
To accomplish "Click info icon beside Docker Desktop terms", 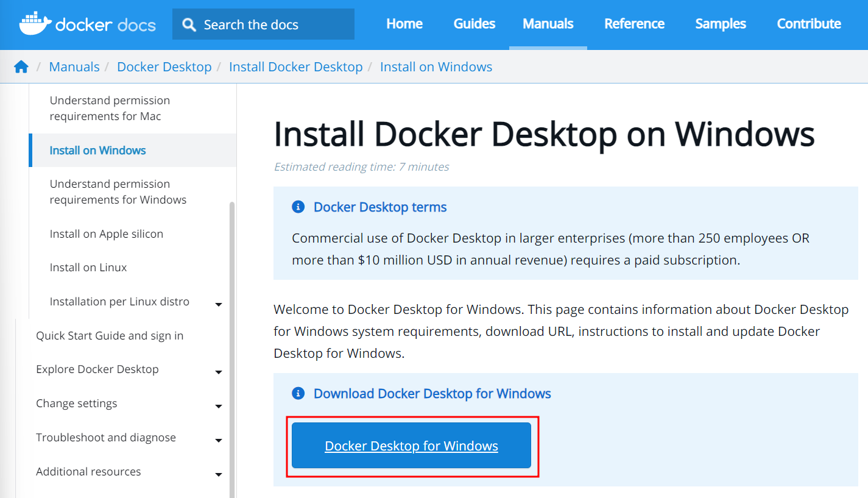I will coord(298,207).
